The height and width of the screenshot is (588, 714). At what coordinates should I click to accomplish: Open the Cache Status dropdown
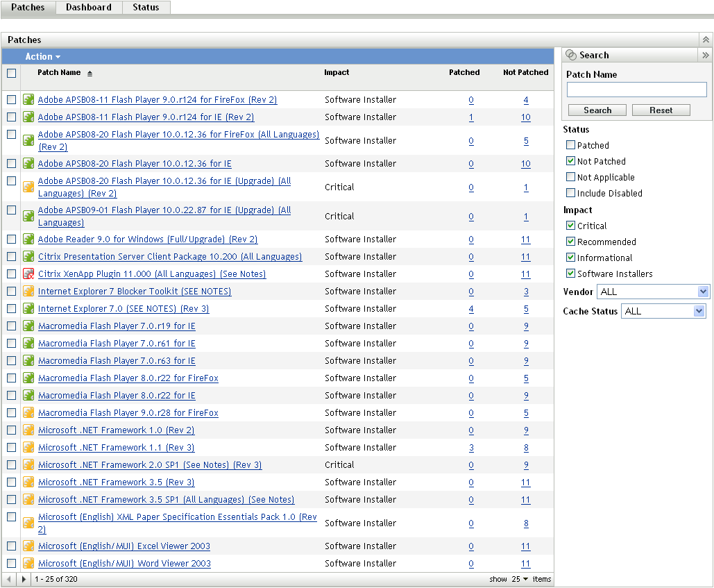click(x=663, y=311)
